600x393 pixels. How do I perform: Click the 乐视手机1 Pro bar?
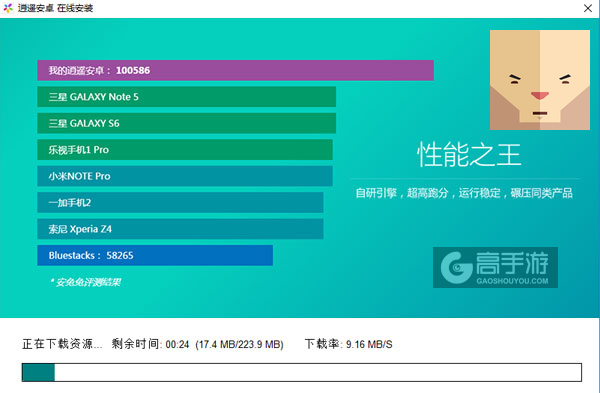tap(185, 150)
